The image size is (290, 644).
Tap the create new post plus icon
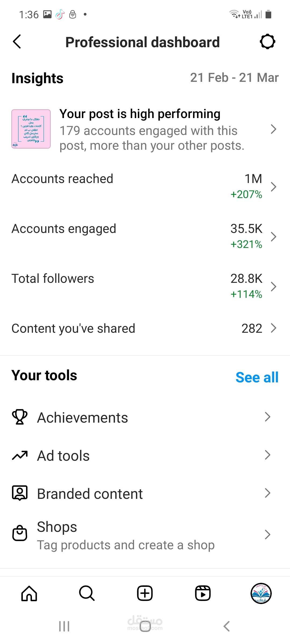point(145,593)
